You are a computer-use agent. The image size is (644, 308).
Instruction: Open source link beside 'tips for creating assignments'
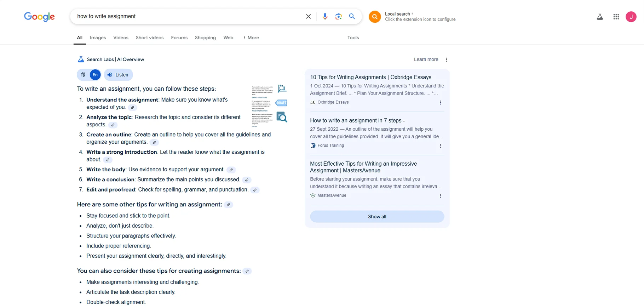coord(247,271)
